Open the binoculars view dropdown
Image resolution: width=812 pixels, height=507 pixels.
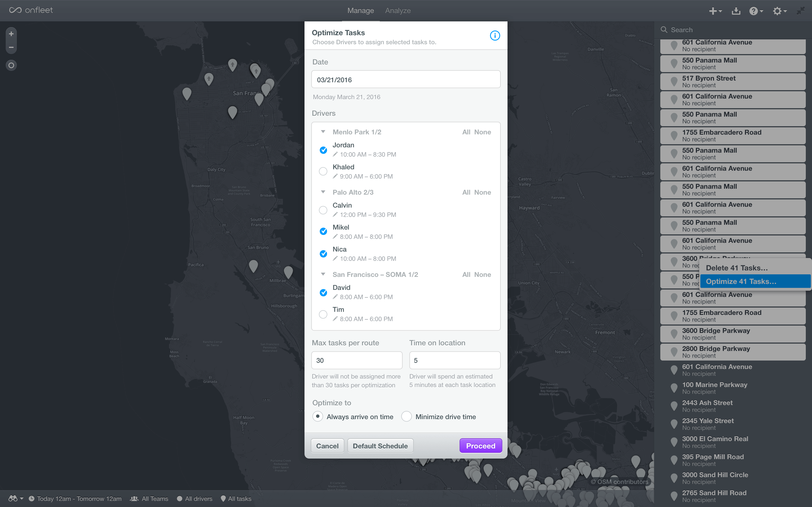tap(16, 499)
